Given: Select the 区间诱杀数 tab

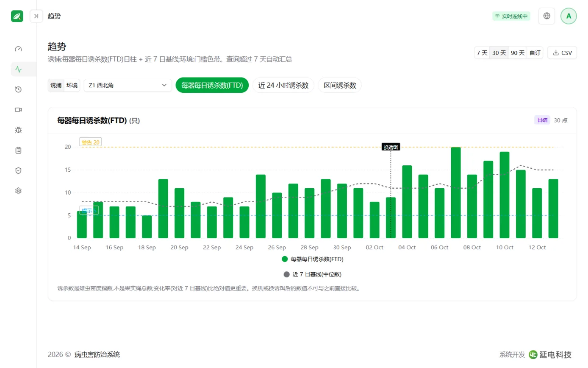Looking at the screenshot, I should pos(340,85).
